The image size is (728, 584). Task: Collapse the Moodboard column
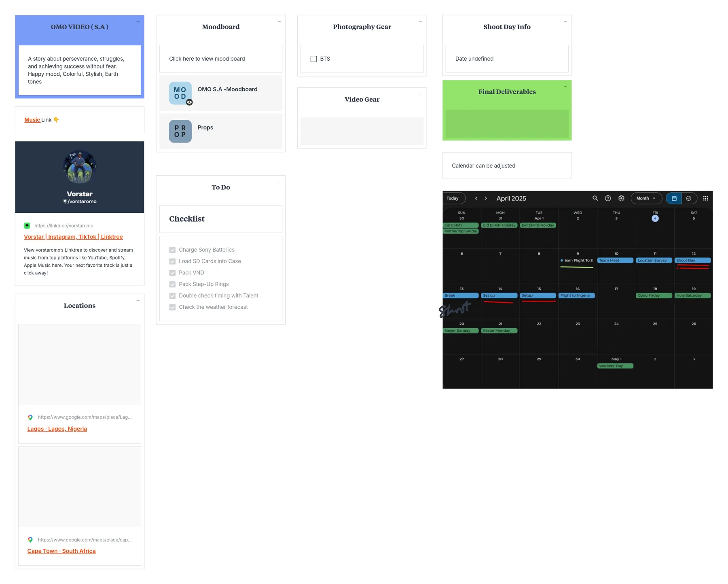click(279, 21)
